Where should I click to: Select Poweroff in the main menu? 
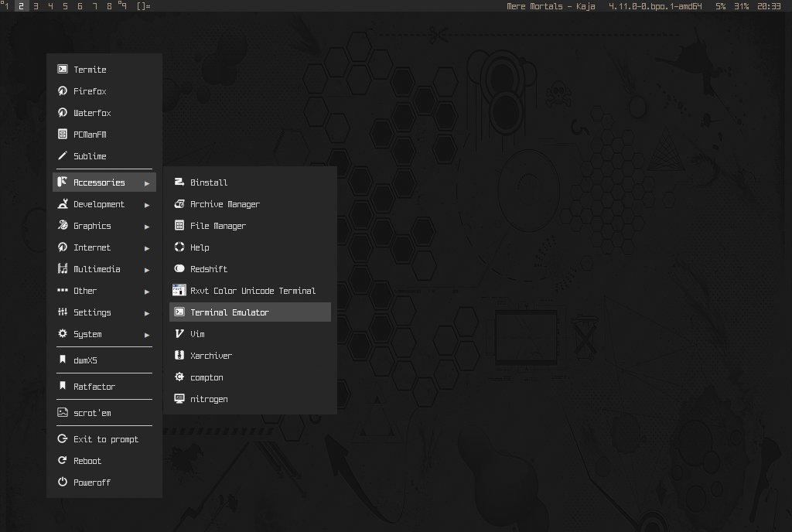[x=104, y=482]
